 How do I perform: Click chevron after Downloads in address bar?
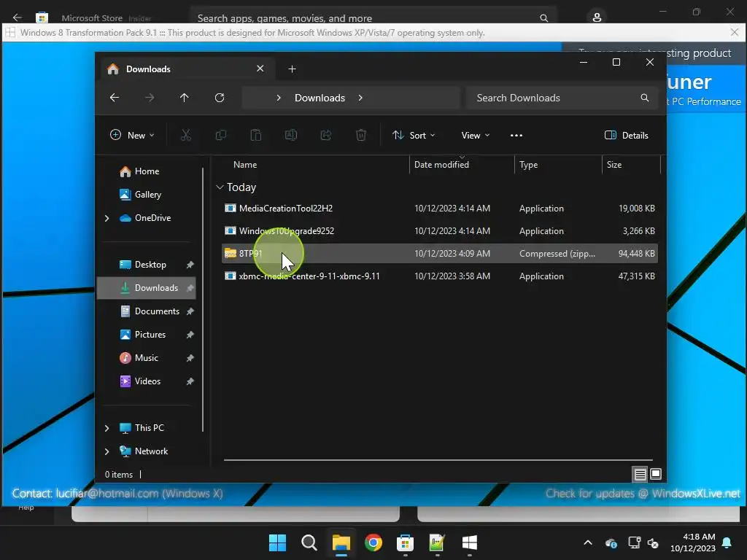(360, 98)
